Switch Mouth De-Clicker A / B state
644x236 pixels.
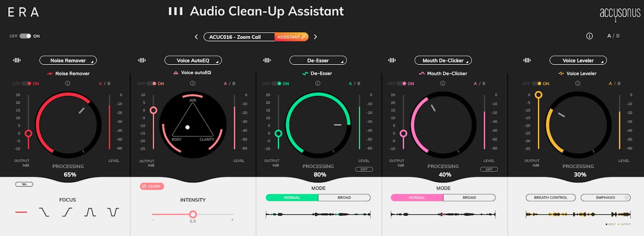pyautogui.click(x=480, y=83)
